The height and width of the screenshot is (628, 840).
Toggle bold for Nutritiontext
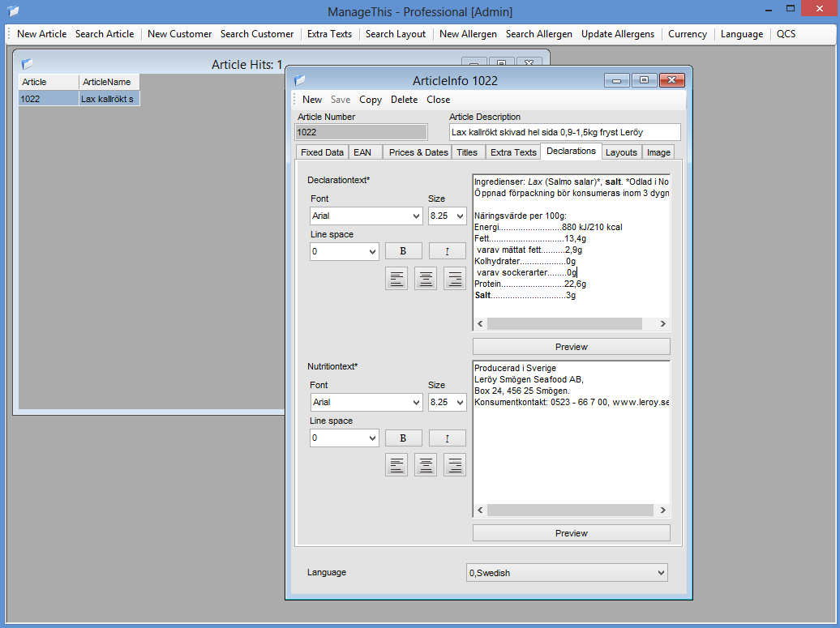tap(403, 438)
